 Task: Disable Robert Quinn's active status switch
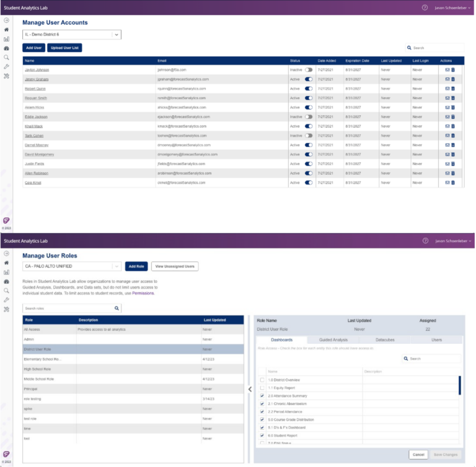point(308,89)
